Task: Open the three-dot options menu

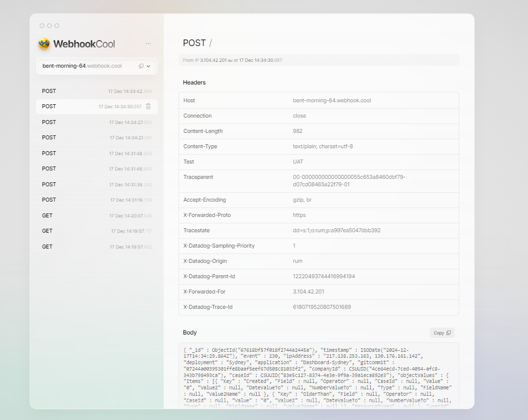Action: [148, 43]
